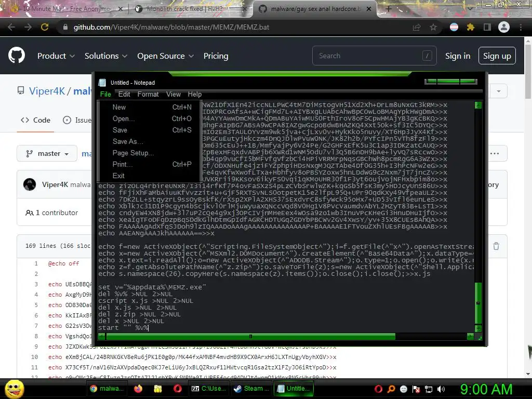
Task: Open volume speaker icon in system tray
Action: coord(441,389)
